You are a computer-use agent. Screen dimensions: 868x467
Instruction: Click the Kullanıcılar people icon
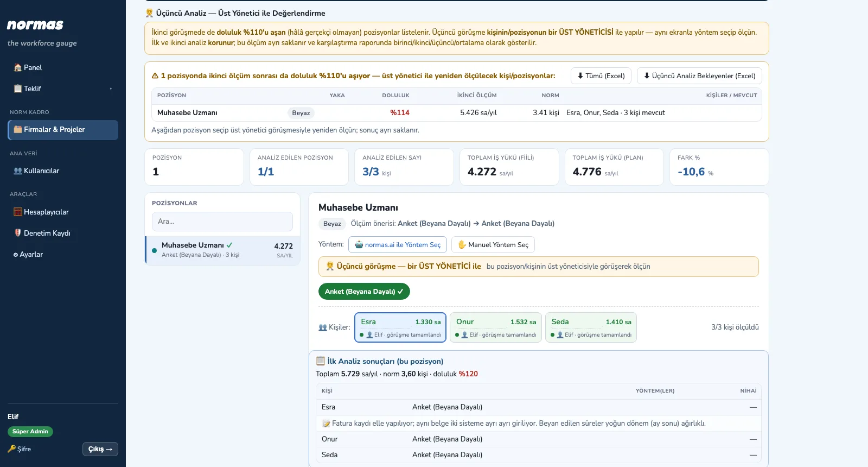coord(18,171)
